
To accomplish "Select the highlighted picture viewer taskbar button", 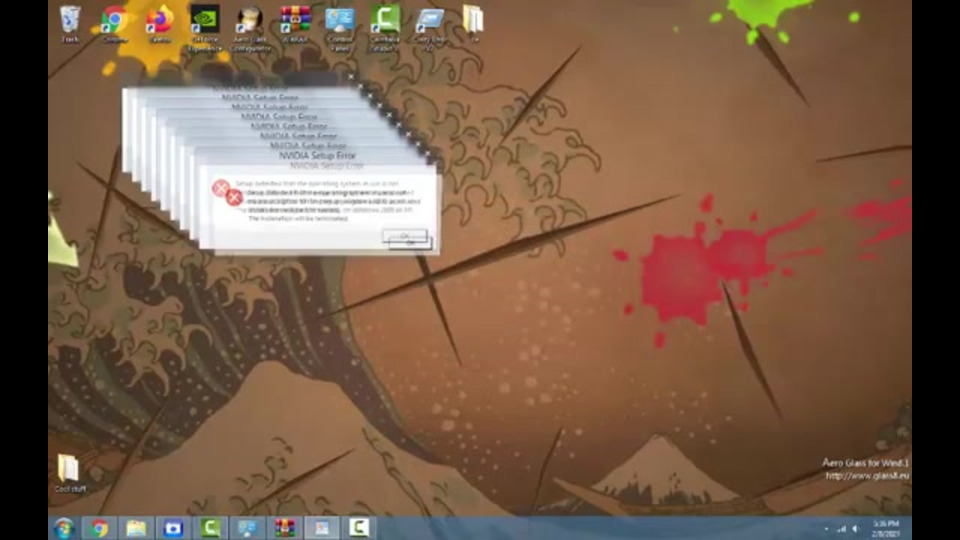I will click(322, 528).
